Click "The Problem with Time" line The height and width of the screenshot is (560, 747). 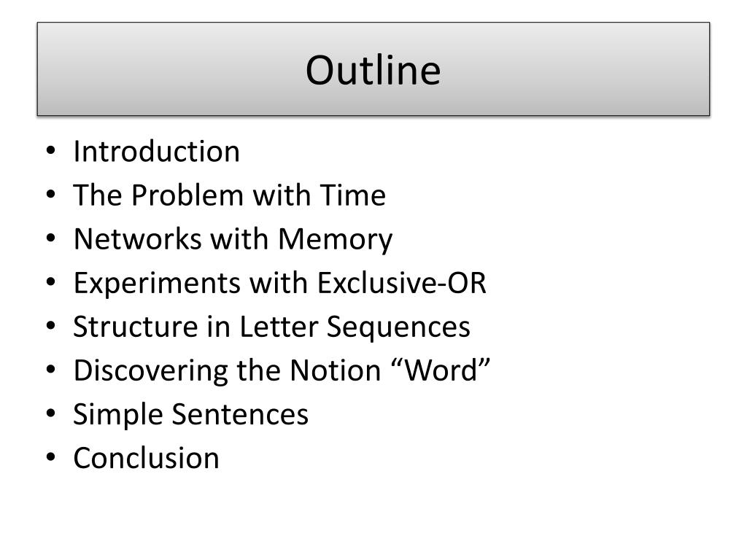pos(229,195)
